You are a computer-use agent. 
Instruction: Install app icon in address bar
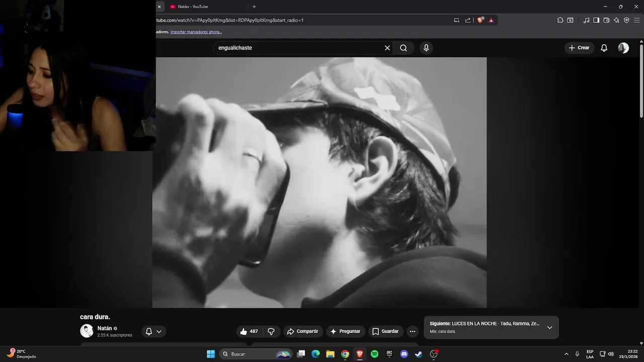click(456, 20)
